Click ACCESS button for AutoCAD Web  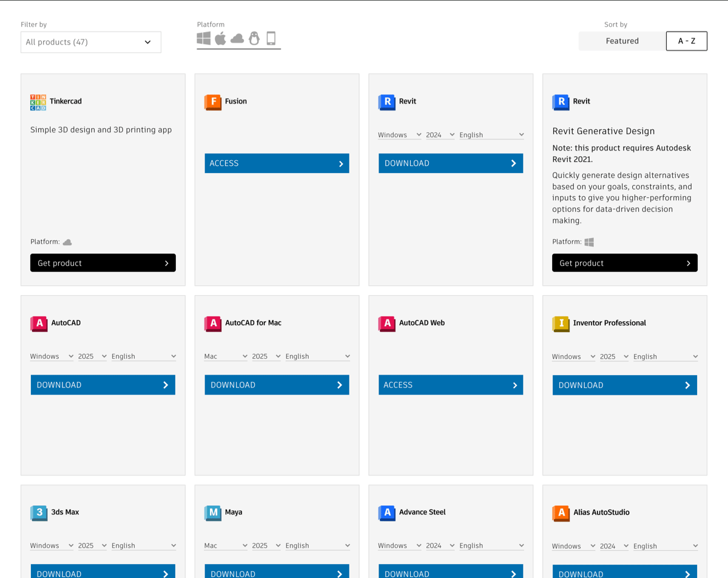point(451,385)
